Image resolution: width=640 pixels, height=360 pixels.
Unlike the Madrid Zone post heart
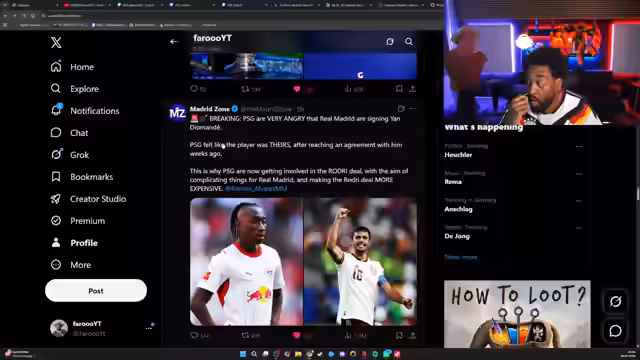pyautogui.click(x=297, y=336)
